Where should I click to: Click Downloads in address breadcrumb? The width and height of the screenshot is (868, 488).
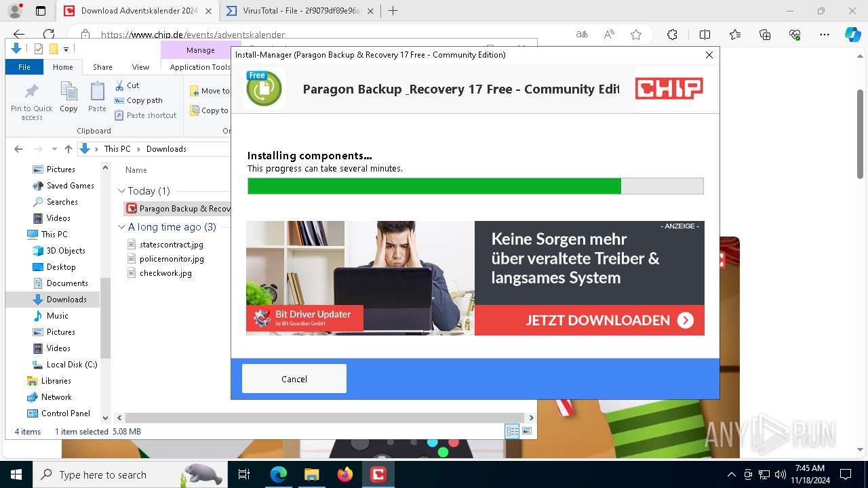pos(166,149)
